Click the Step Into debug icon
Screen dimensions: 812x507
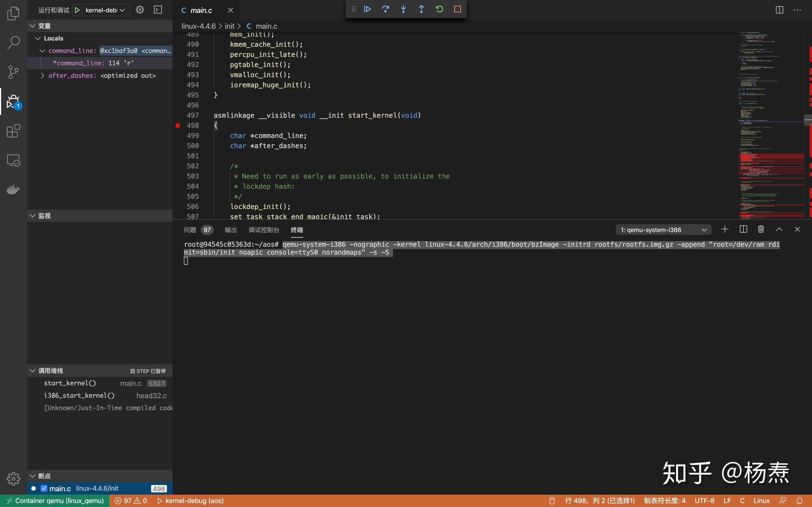coord(403,9)
